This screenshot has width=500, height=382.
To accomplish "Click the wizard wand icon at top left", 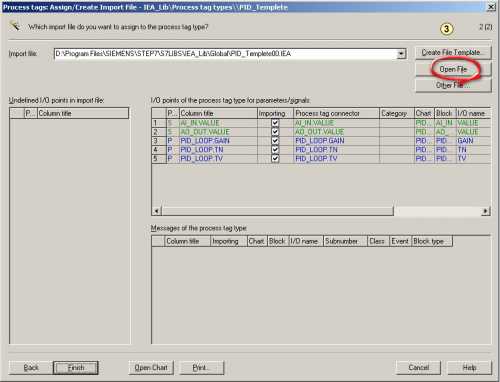I will click(x=15, y=26).
